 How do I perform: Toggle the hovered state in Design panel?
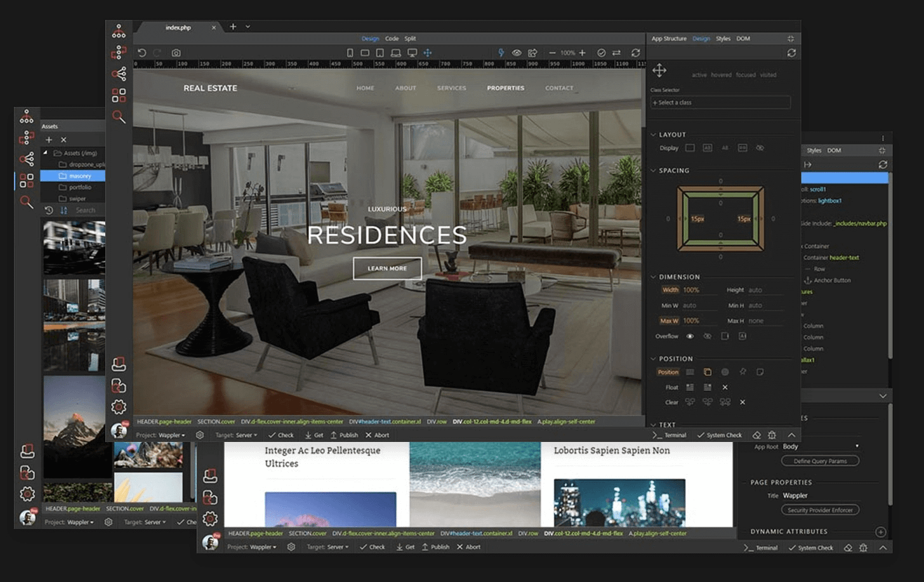721,75
